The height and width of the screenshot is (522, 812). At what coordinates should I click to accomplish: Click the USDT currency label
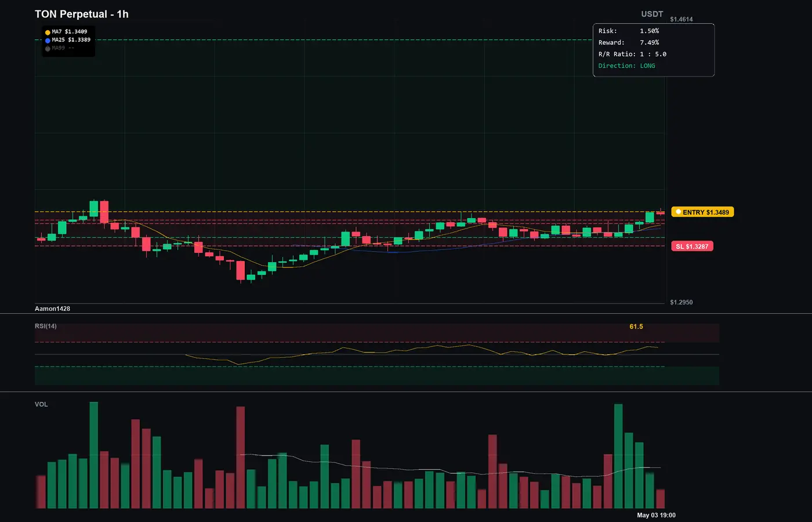(652, 14)
